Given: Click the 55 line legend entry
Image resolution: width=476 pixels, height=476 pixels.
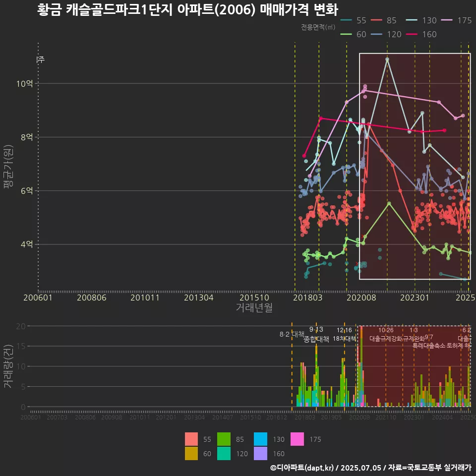Looking at the screenshot, I should 354,20.
